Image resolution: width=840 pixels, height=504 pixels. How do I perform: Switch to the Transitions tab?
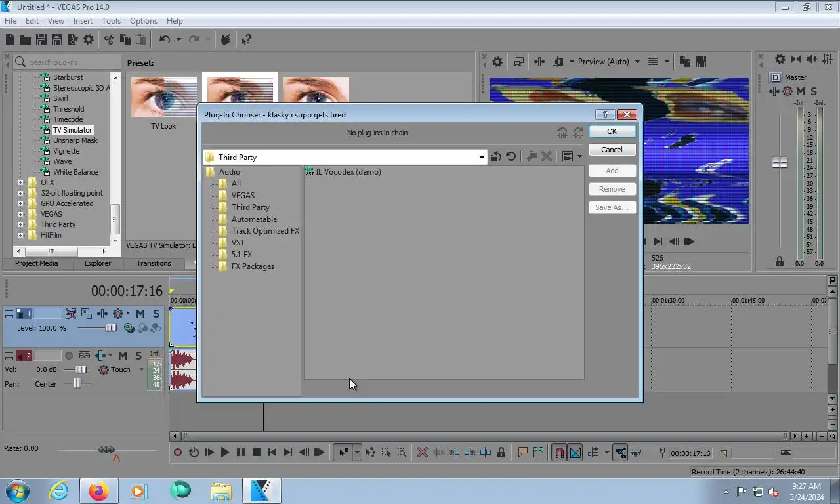(x=154, y=263)
